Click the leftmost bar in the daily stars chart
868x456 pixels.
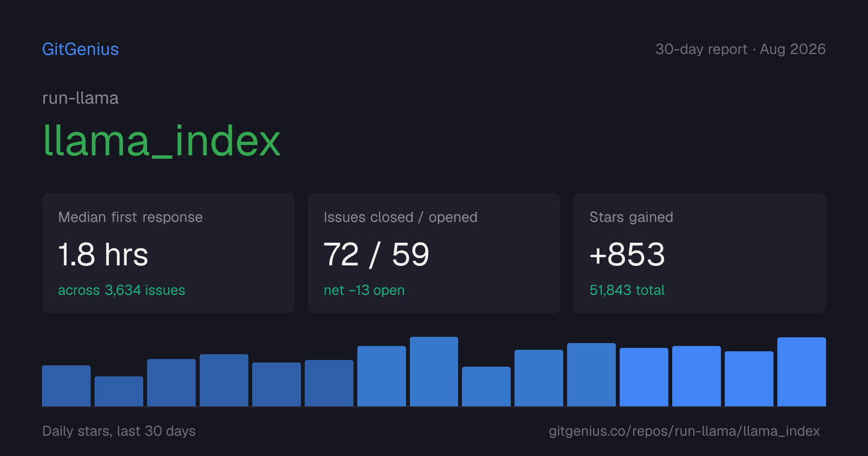pyautogui.click(x=66, y=386)
